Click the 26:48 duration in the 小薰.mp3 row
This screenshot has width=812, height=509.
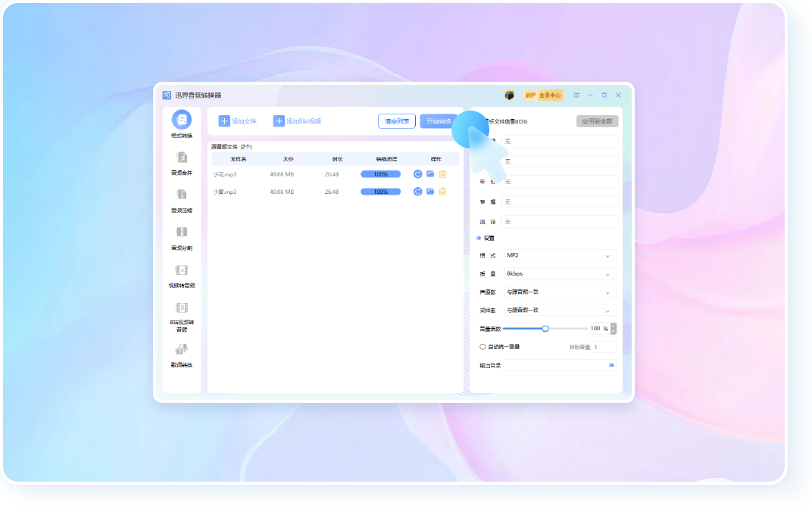(332, 192)
